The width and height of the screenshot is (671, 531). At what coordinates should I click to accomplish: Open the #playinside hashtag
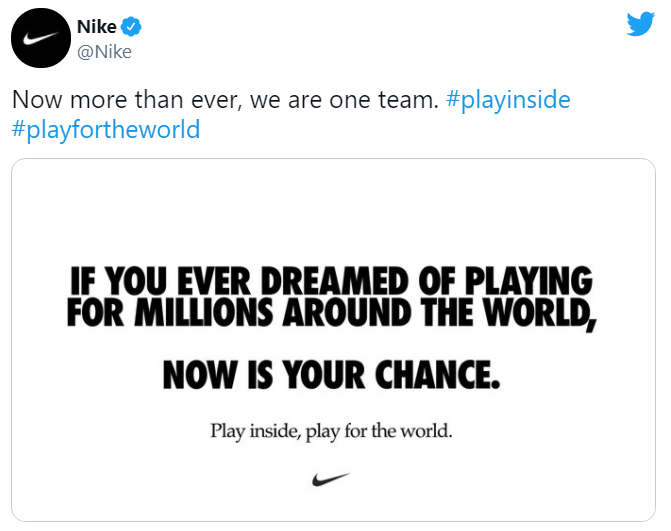pyautogui.click(x=509, y=101)
